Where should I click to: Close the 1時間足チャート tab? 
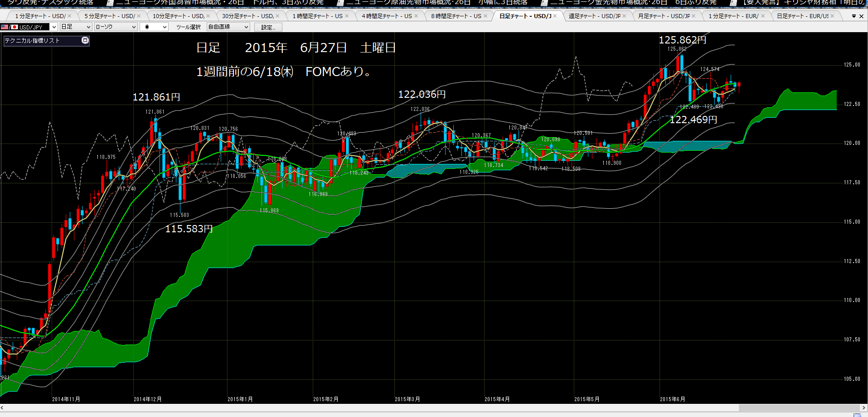pos(347,16)
